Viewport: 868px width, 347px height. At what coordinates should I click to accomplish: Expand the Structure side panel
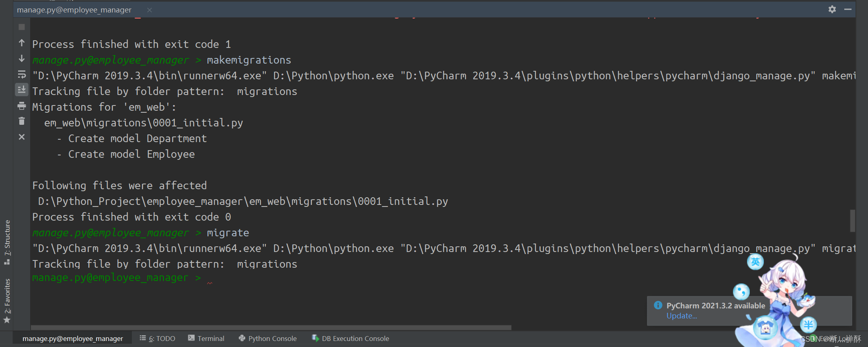coord(7,242)
